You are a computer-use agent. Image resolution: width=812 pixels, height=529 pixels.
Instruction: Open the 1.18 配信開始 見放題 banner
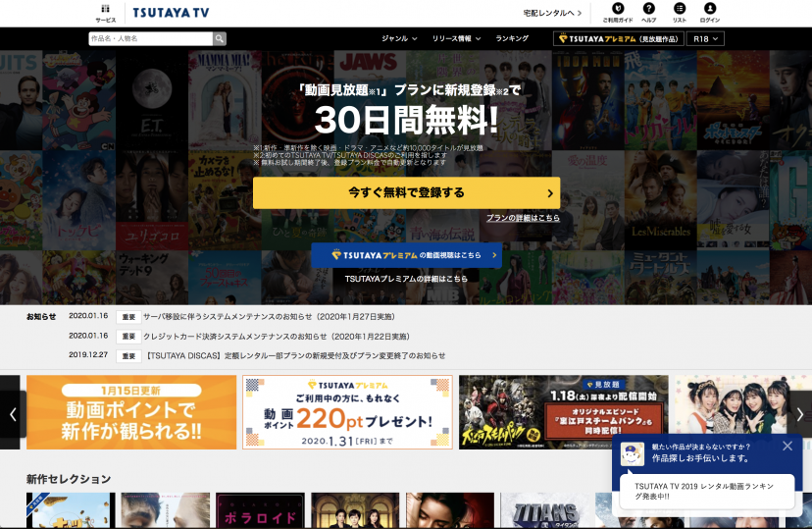(x=564, y=412)
